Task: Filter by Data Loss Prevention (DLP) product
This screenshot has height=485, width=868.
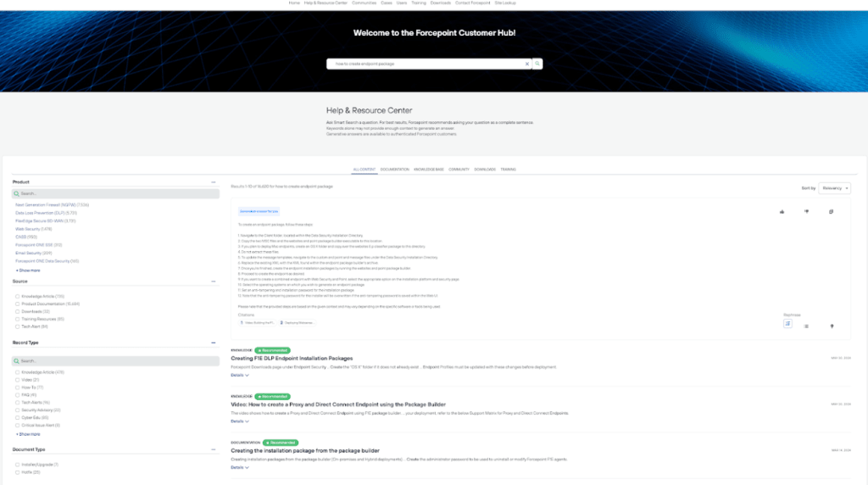Action: [46, 213]
